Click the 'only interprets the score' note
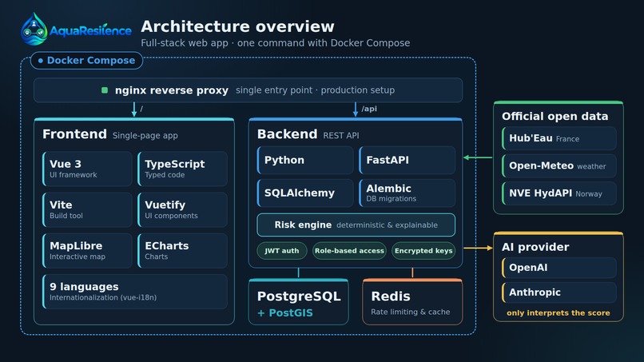This screenshot has height=362, width=644. [559, 313]
